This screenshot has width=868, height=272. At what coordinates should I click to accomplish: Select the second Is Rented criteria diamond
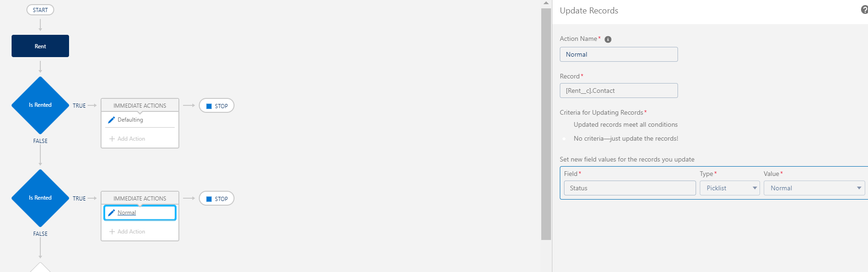(40, 198)
